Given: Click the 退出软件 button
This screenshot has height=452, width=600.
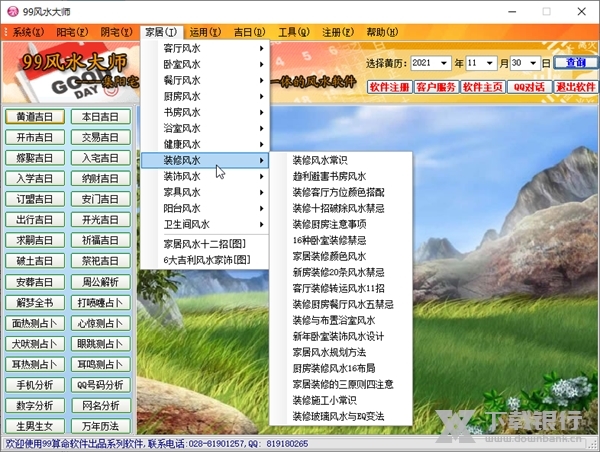Looking at the screenshot, I should tap(576, 87).
